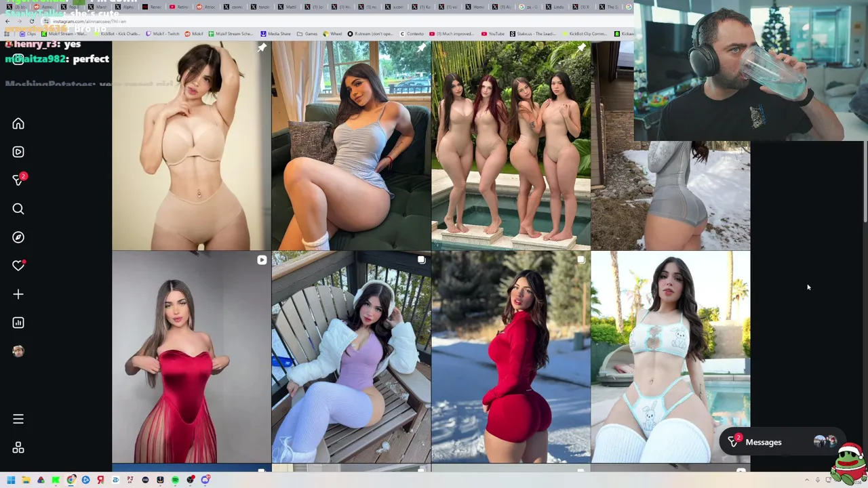Click the Search magnifier in Instagram sidebar
This screenshot has height=488, width=868.
[x=18, y=209]
